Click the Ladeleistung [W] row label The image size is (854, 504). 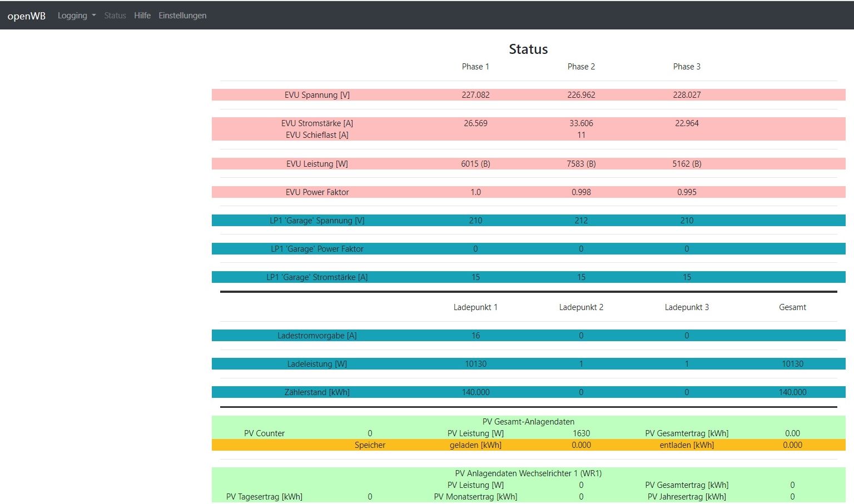coord(317,364)
